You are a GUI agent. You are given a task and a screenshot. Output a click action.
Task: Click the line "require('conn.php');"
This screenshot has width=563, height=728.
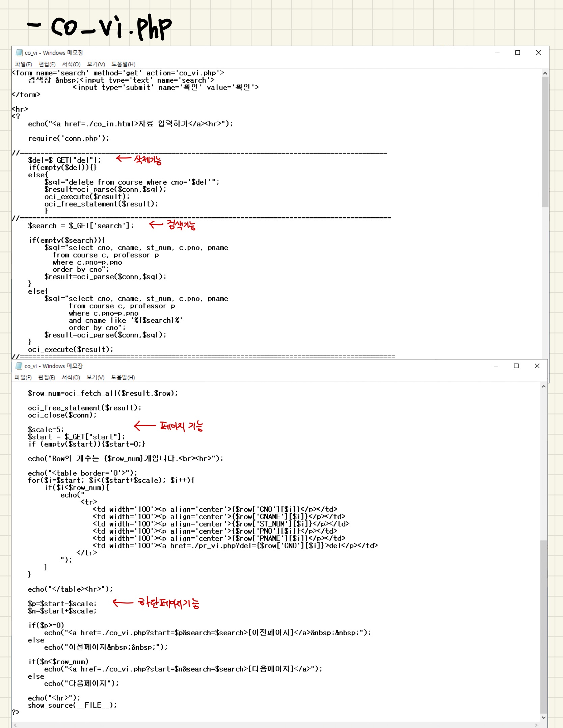pos(69,138)
